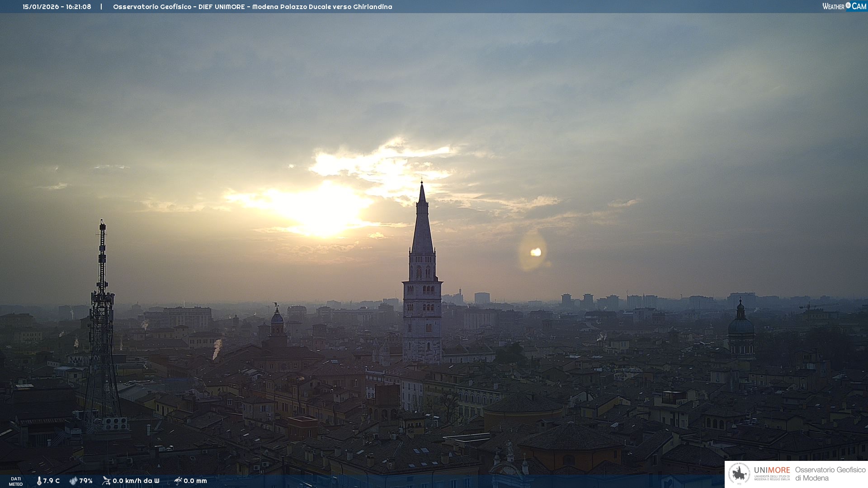This screenshot has width=868, height=488.
Task: Click the lens flare spot in sky
Action: (x=536, y=252)
